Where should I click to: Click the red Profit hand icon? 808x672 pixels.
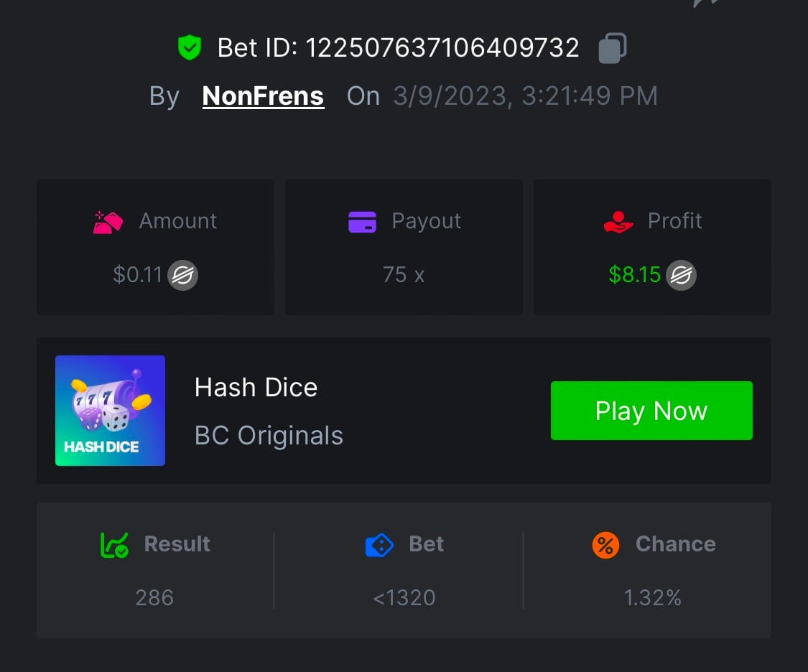coord(618,221)
